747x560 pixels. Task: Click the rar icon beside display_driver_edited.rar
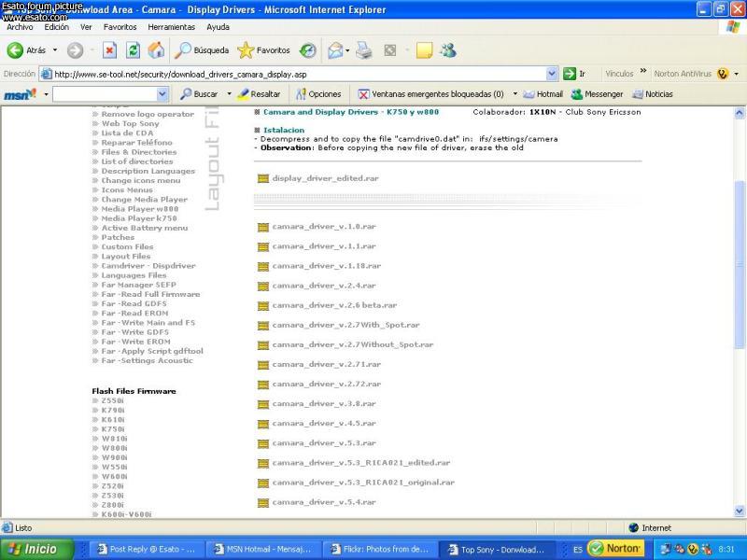coord(263,178)
